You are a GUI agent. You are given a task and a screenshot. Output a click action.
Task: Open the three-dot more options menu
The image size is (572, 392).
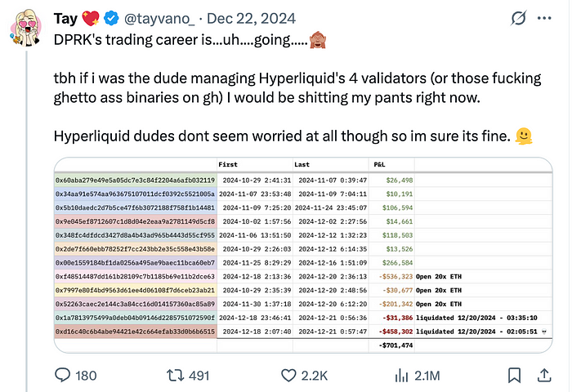(x=544, y=18)
